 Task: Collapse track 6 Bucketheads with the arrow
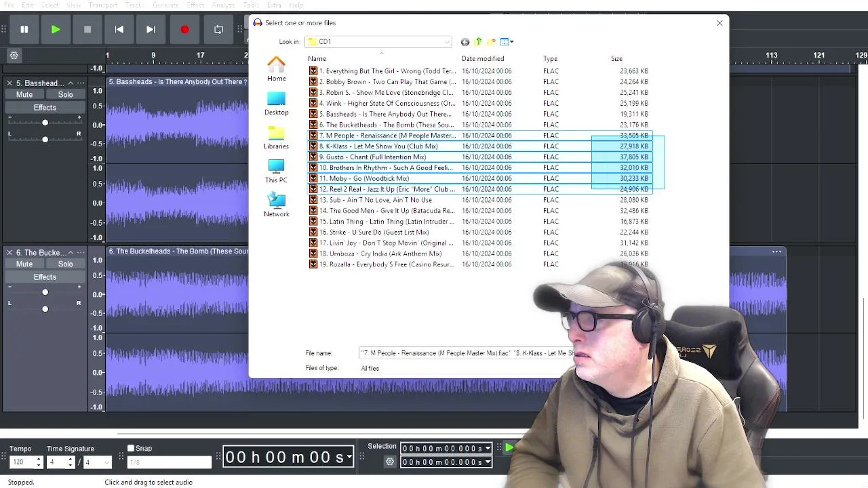tap(70, 252)
